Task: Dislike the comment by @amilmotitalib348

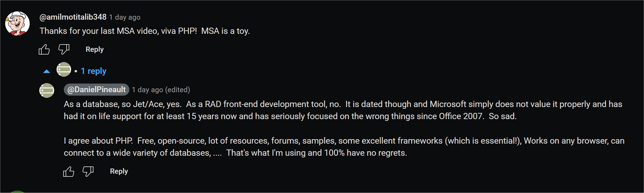Action: (x=64, y=49)
